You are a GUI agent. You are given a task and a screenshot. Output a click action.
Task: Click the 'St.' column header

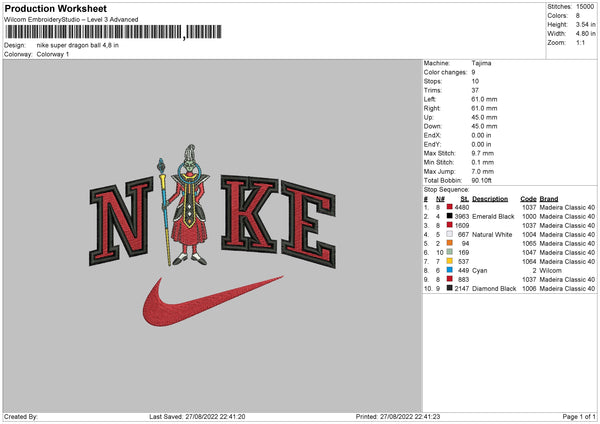click(x=465, y=199)
